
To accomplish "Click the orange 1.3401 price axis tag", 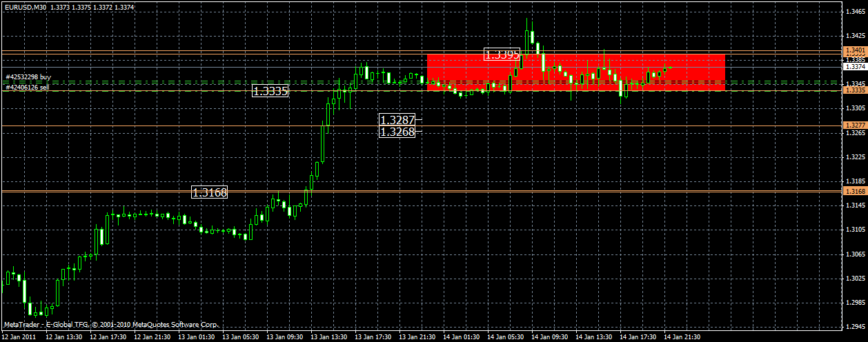I will click(x=855, y=51).
